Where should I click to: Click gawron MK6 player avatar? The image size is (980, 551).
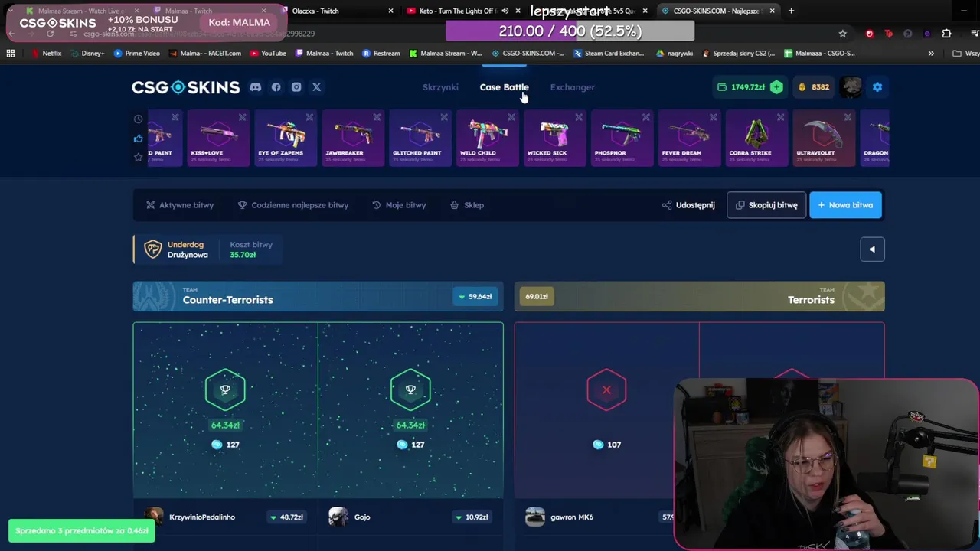pyautogui.click(x=535, y=517)
